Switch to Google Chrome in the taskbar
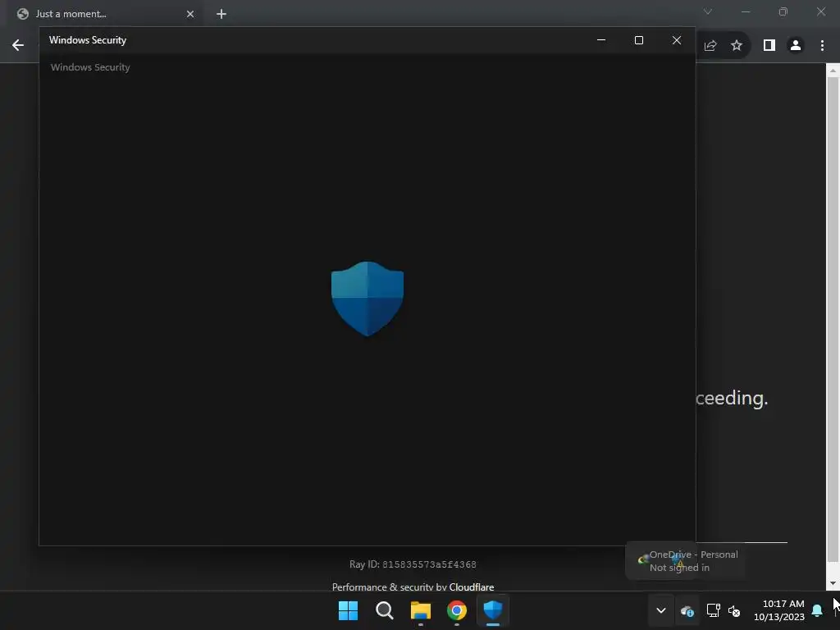Image resolution: width=840 pixels, height=630 pixels. point(456,610)
